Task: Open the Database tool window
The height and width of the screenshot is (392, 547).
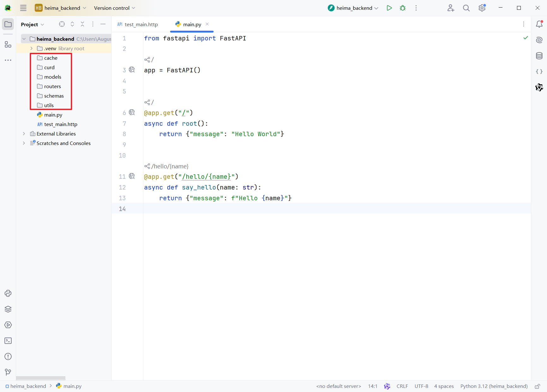Action: click(x=539, y=56)
